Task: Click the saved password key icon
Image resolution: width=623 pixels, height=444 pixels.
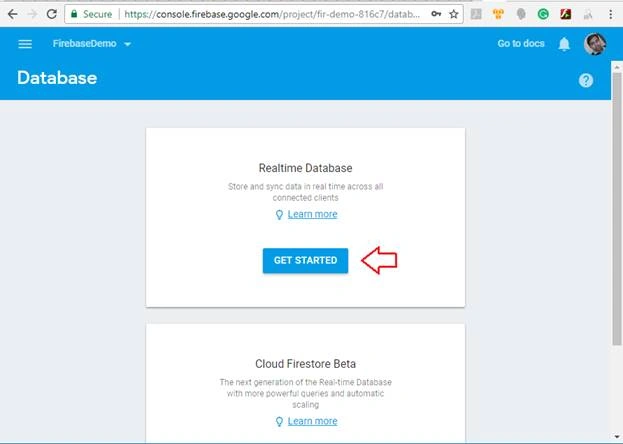Action: point(436,14)
